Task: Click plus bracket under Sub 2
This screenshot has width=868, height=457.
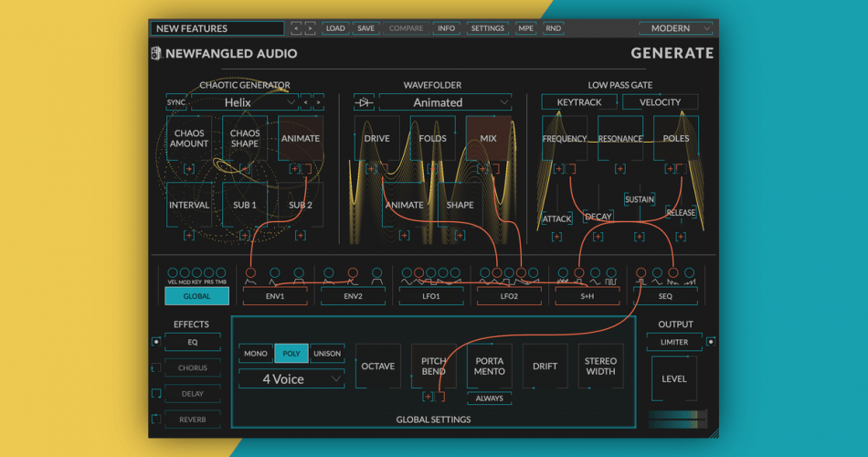Action: pos(300,236)
